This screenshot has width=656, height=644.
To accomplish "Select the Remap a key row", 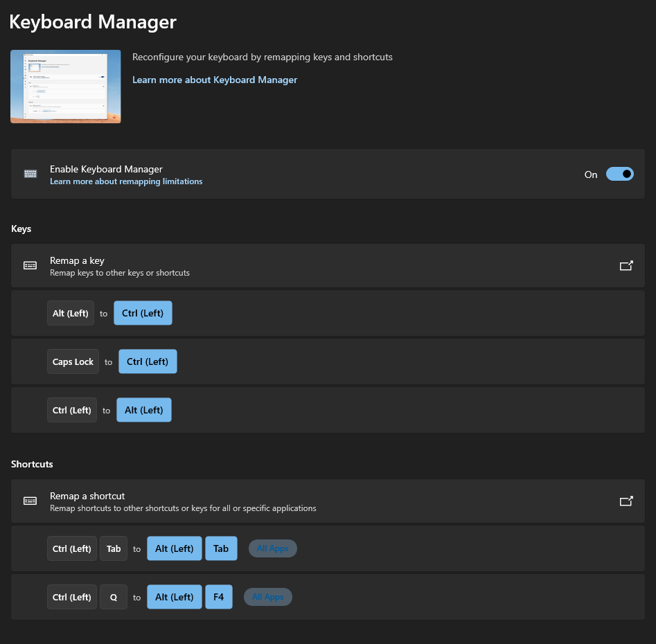I will pyautogui.click(x=312, y=266).
